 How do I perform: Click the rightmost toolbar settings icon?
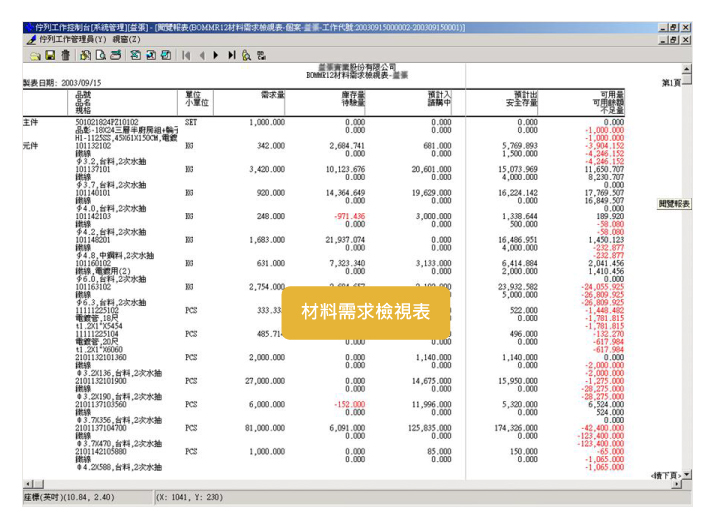(x=262, y=57)
